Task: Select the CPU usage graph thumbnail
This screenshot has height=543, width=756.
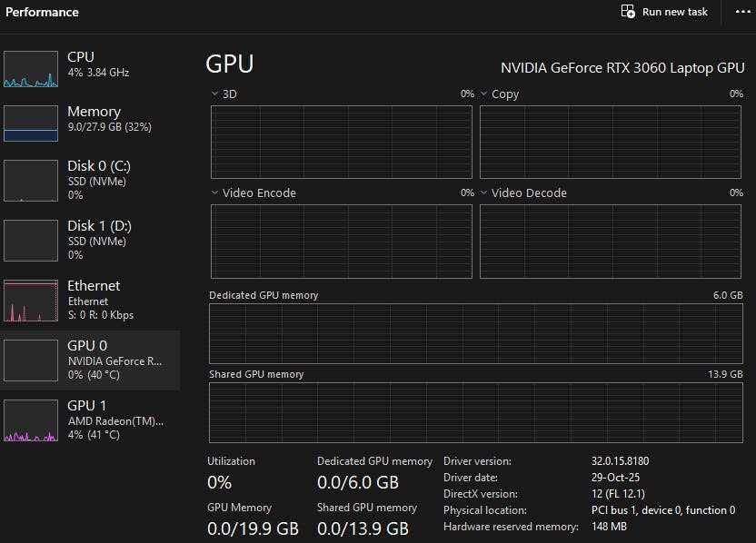Action: coord(31,69)
